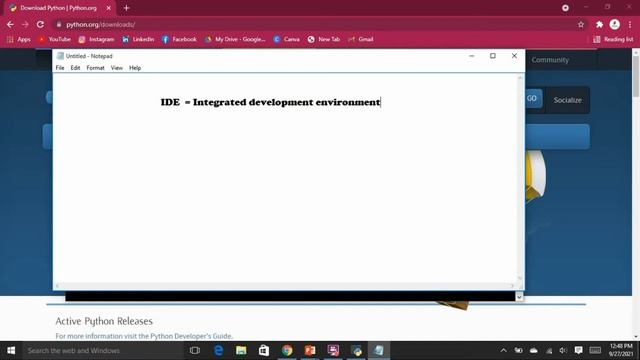Open Chrome's three-dot menu
The height and width of the screenshot is (360, 640).
coord(630,24)
